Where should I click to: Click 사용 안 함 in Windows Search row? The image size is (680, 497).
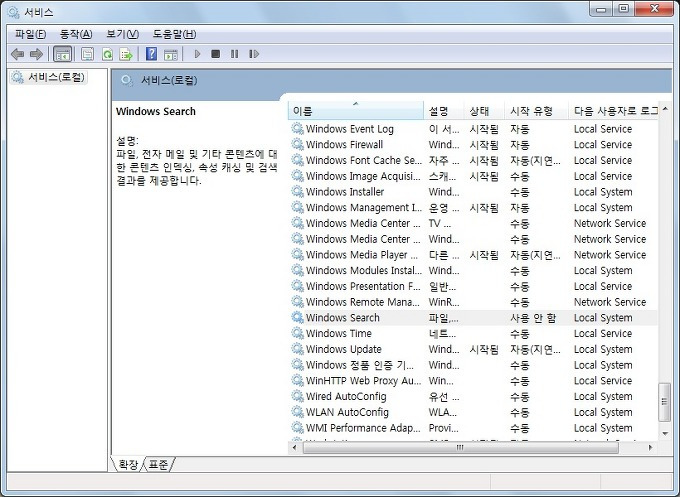coord(533,318)
